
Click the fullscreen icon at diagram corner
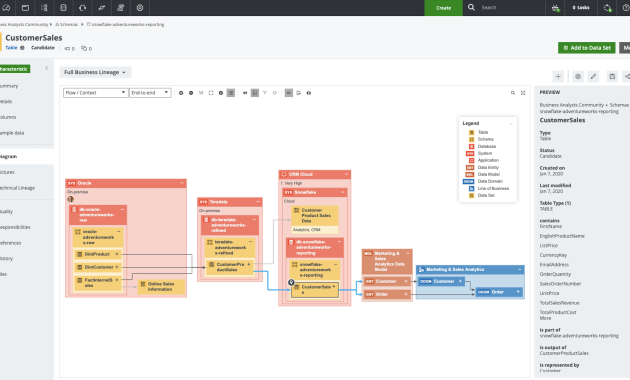tap(523, 93)
